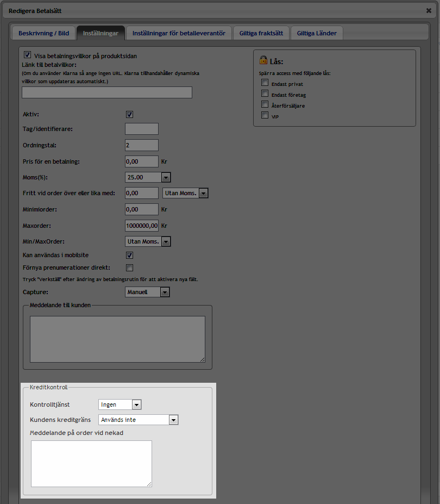Open the Kontrolltjänst dropdown
The height and width of the screenshot is (504, 440).
[x=120, y=405]
